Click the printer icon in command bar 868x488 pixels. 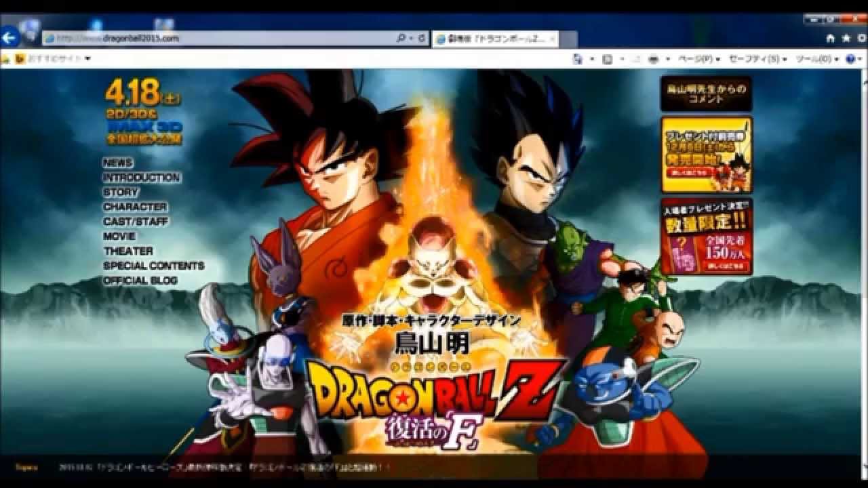pyautogui.click(x=653, y=60)
